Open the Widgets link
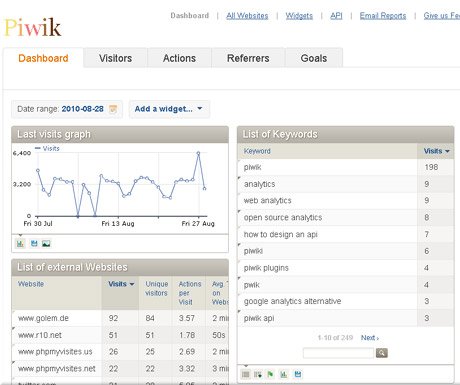The height and width of the screenshot is (385, 460). [299, 16]
